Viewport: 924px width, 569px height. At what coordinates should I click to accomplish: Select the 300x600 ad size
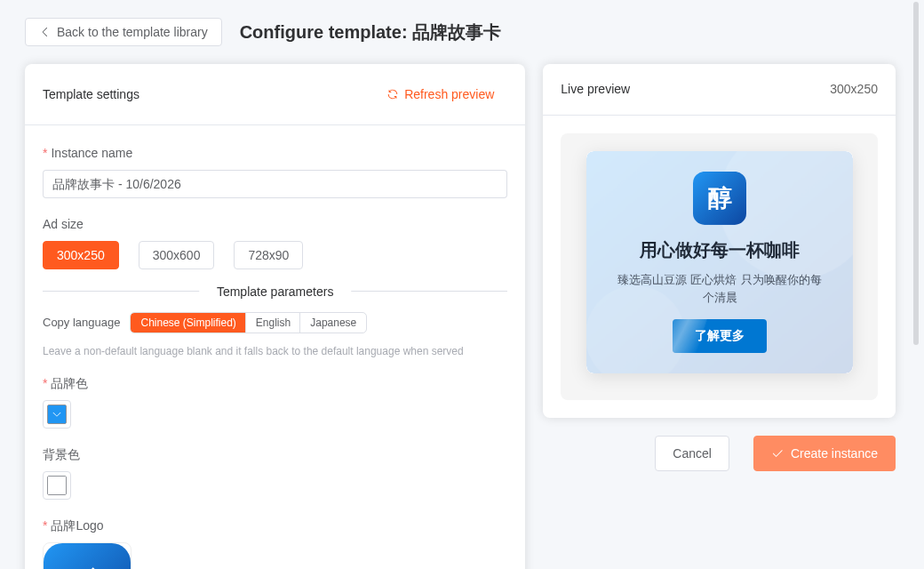point(176,255)
